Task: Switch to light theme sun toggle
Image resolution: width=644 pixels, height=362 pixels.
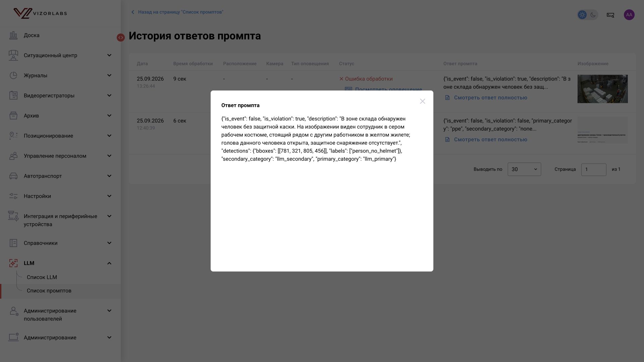Action: (x=582, y=15)
